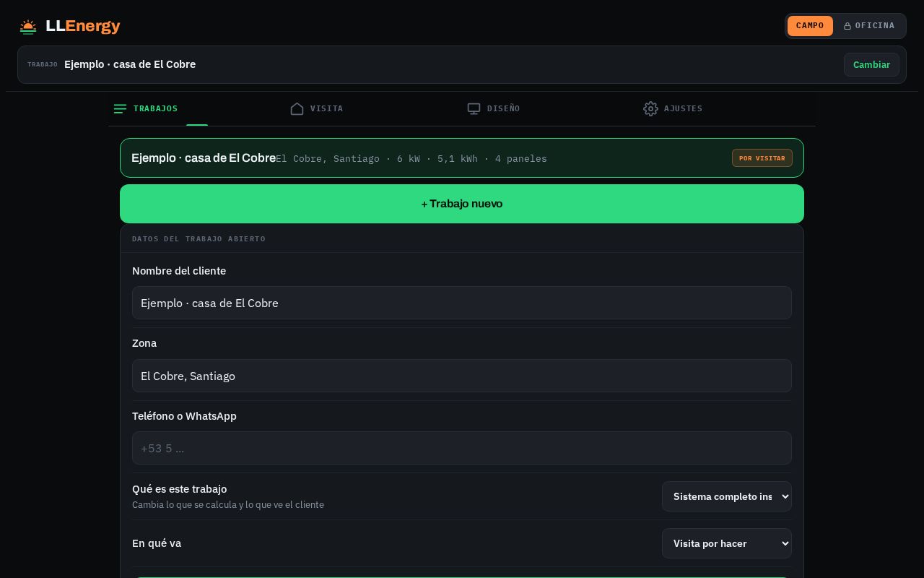The image size is (924, 578).
Task: Switch to Oficina mode
Action: click(x=869, y=26)
